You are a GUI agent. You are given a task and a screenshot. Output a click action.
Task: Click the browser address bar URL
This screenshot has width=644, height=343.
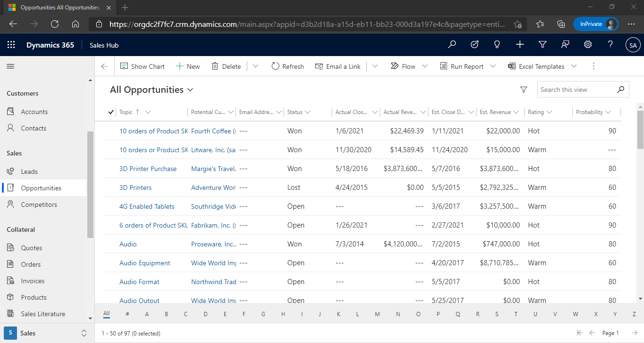point(307,24)
